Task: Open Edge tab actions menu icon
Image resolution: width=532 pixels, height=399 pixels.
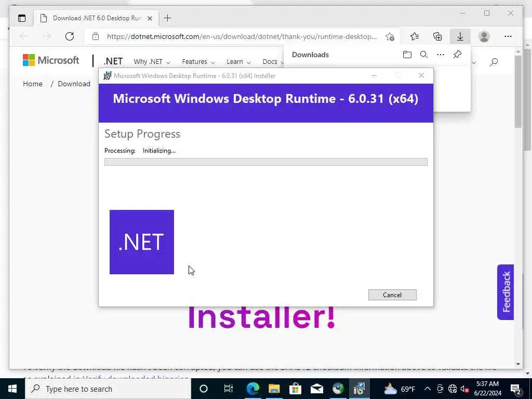Action: coord(22,18)
